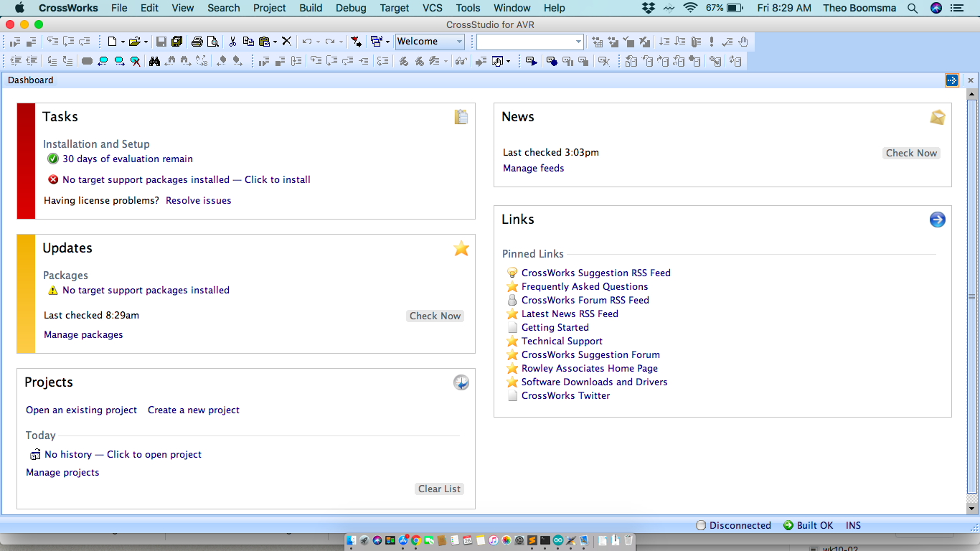980x551 pixels.
Task: Close the Dashboard tab with X button
Action: pos(971,80)
